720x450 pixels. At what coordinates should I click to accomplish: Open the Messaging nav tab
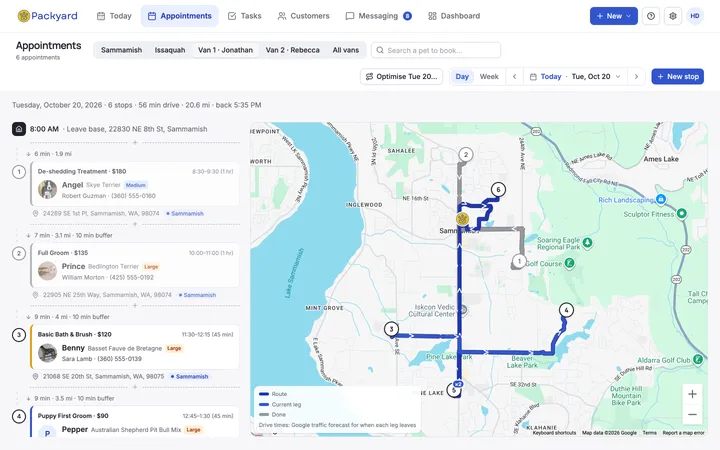[x=378, y=16]
